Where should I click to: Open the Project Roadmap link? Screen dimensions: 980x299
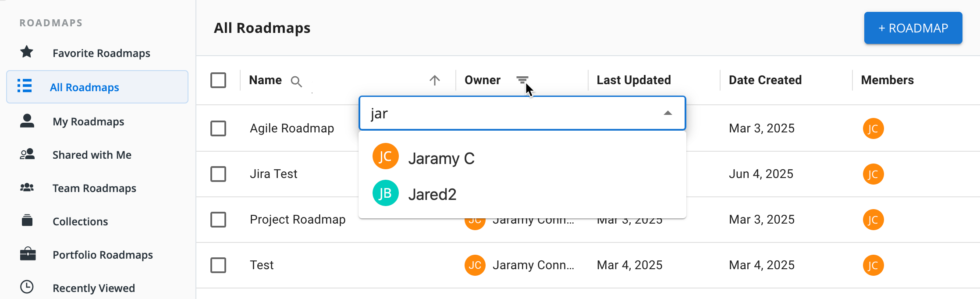[298, 220]
